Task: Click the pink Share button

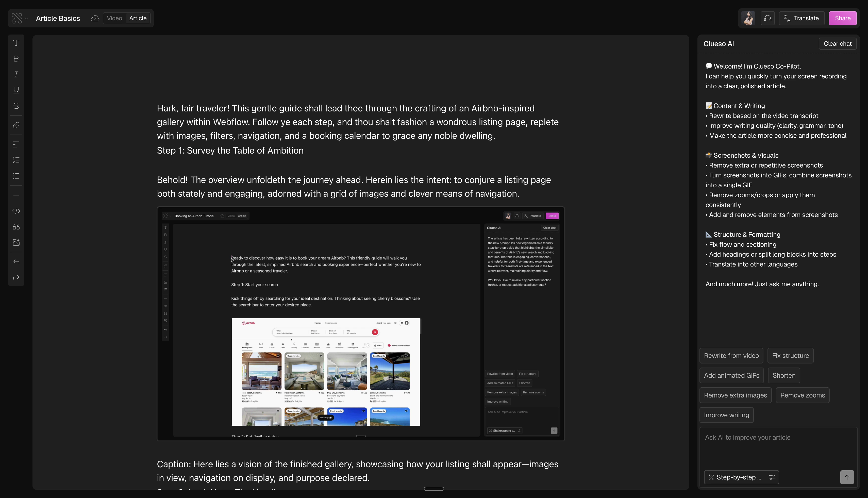Action: [x=842, y=19]
